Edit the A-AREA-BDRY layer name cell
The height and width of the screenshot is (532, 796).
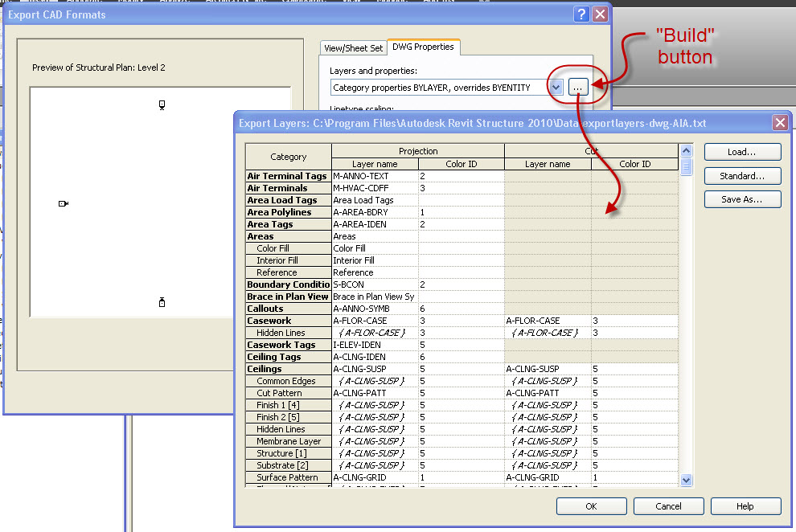pos(375,212)
